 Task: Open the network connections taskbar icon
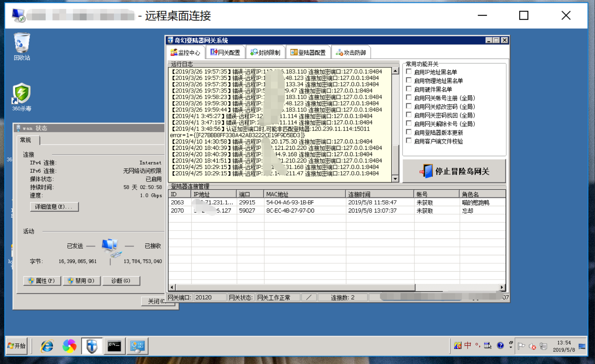(137, 346)
